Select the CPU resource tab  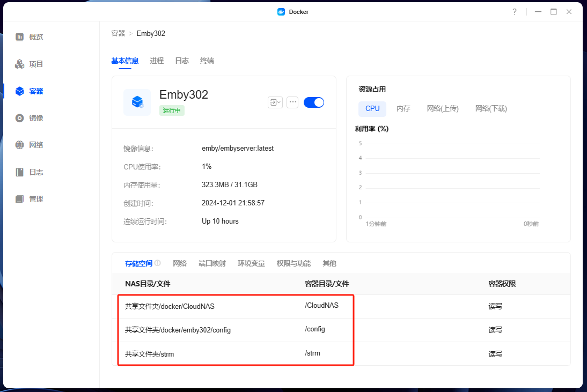[372, 108]
